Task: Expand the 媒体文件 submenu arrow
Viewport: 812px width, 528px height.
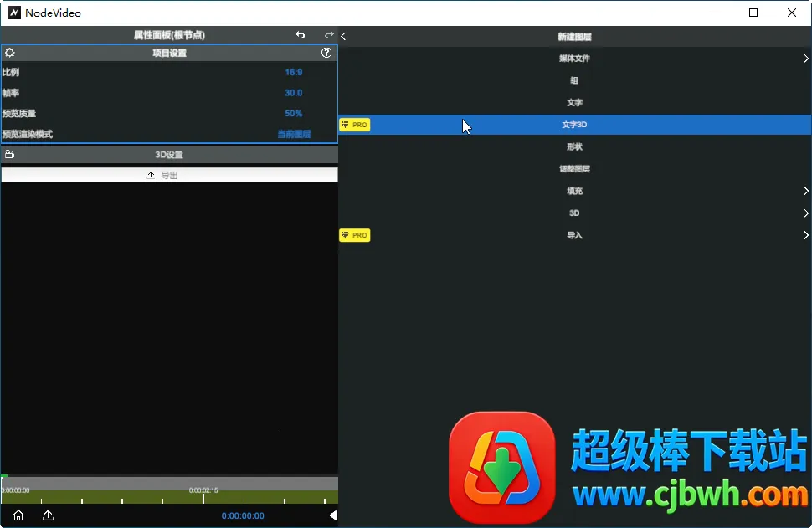Action: (805, 59)
